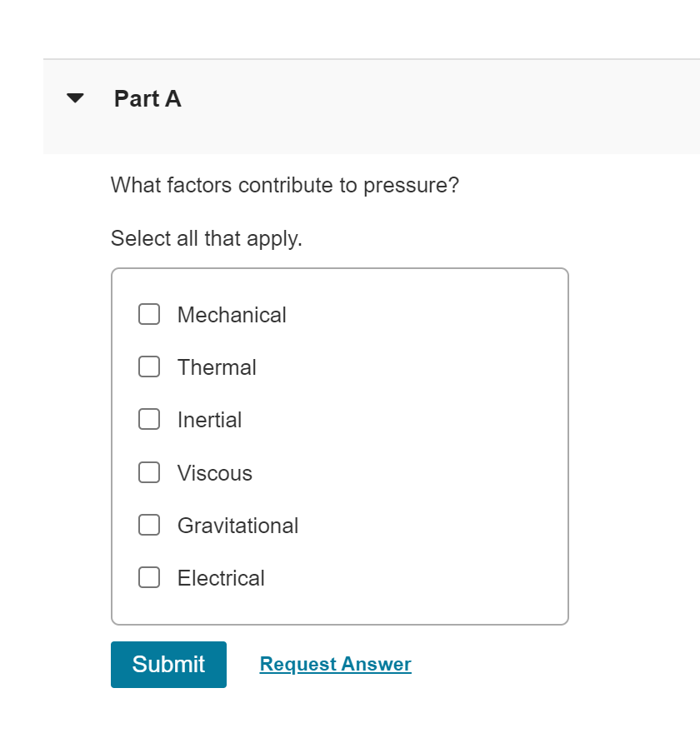Check the Electrical checkbox
This screenshot has width=700, height=738.
149,577
